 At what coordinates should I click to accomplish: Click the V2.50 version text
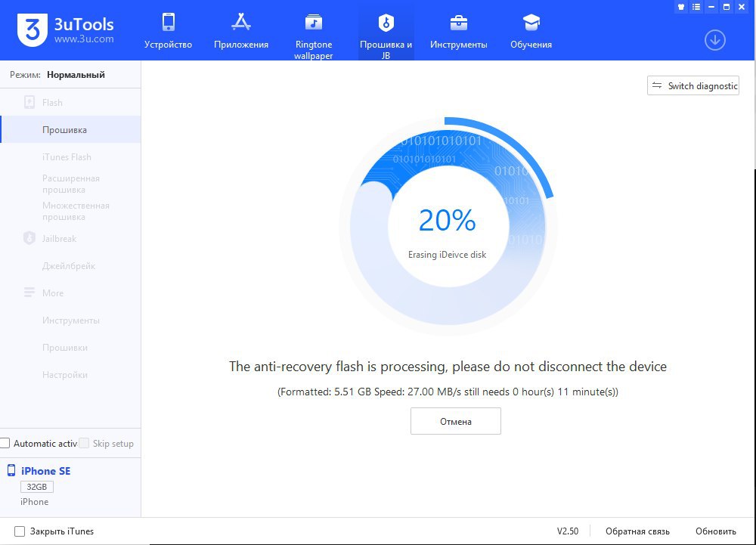coord(568,531)
